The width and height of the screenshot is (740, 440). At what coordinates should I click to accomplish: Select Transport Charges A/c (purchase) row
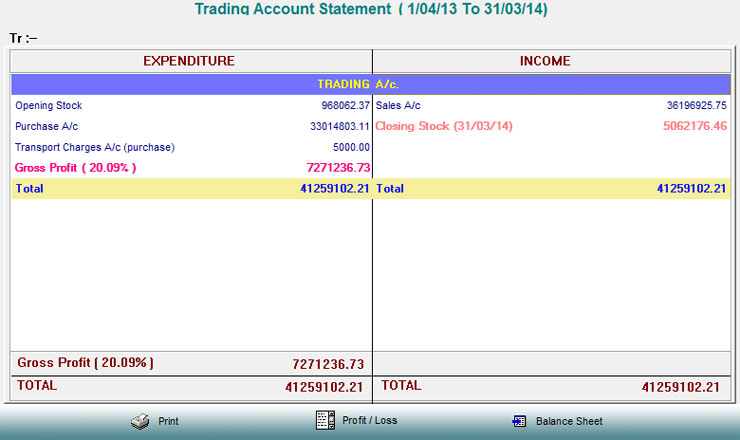95,147
